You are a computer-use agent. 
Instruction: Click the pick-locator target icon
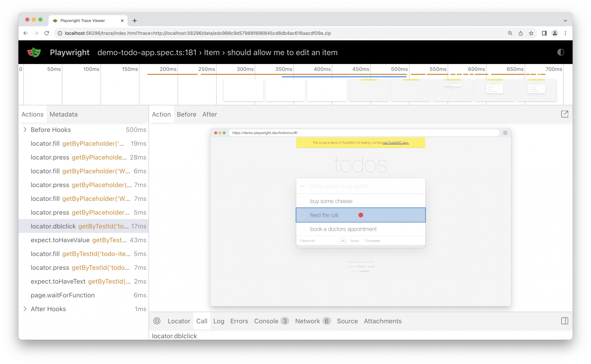tap(157, 321)
